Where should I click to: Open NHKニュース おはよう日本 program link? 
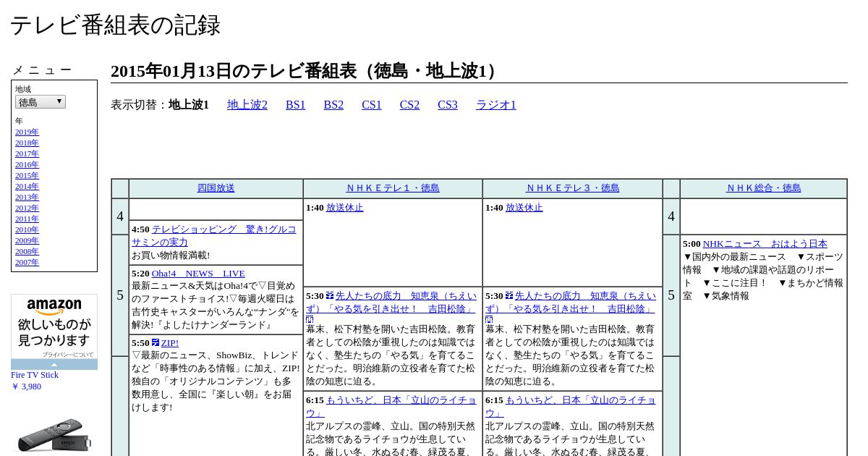click(765, 244)
